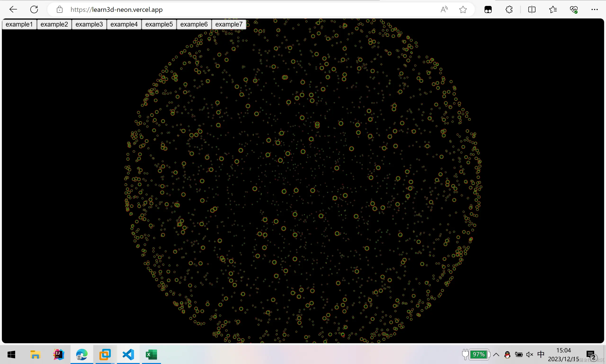
Task: Click the address bar URL
Action: click(116, 9)
